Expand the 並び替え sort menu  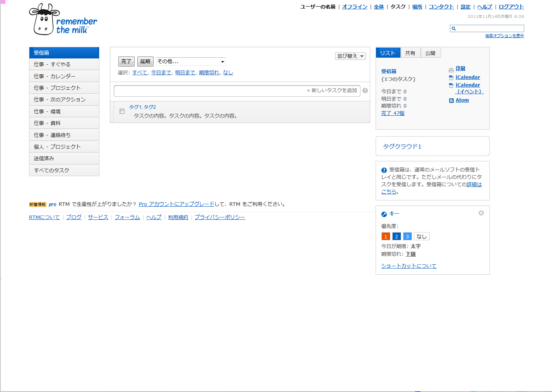[x=350, y=56]
